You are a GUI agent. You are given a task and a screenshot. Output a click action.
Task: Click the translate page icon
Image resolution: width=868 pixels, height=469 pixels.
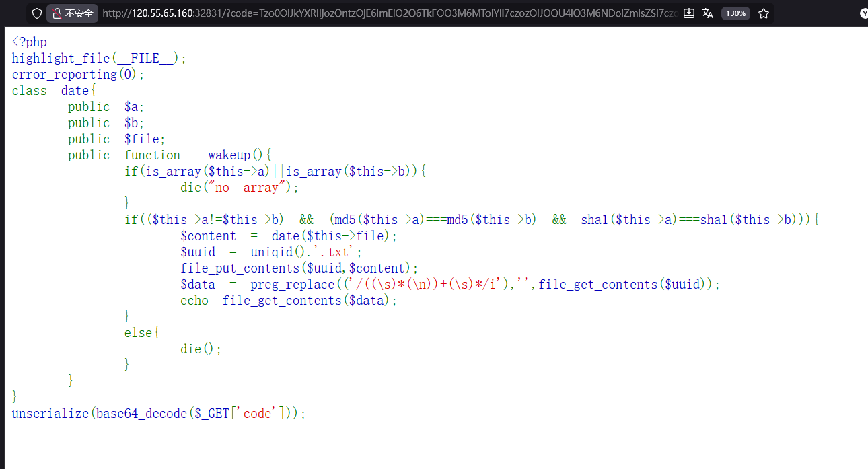tap(708, 13)
